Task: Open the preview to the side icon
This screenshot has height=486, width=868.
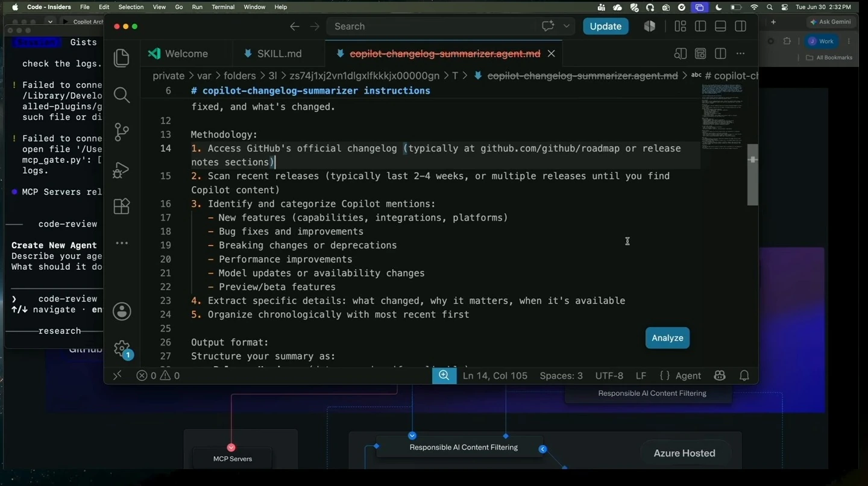Action: [x=681, y=54]
